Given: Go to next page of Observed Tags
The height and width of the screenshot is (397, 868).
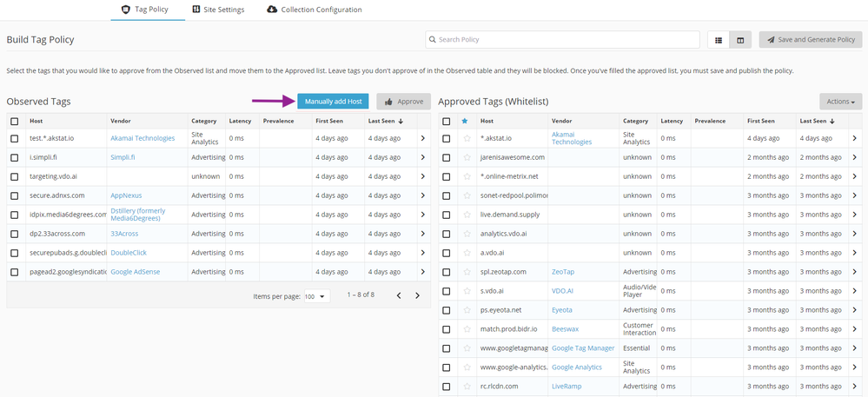Looking at the screenshot, I should click(417, 295).
